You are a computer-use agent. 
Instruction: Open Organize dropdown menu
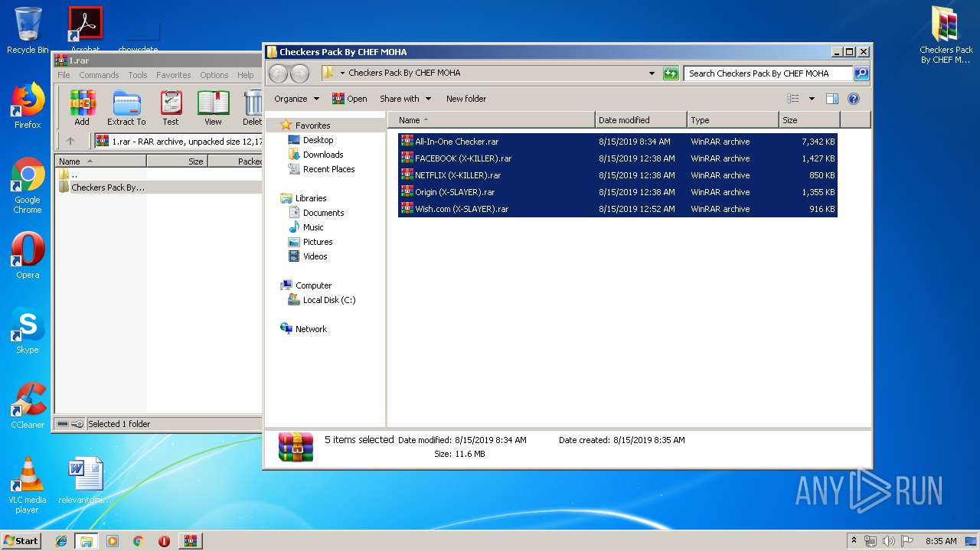[297, 99]
